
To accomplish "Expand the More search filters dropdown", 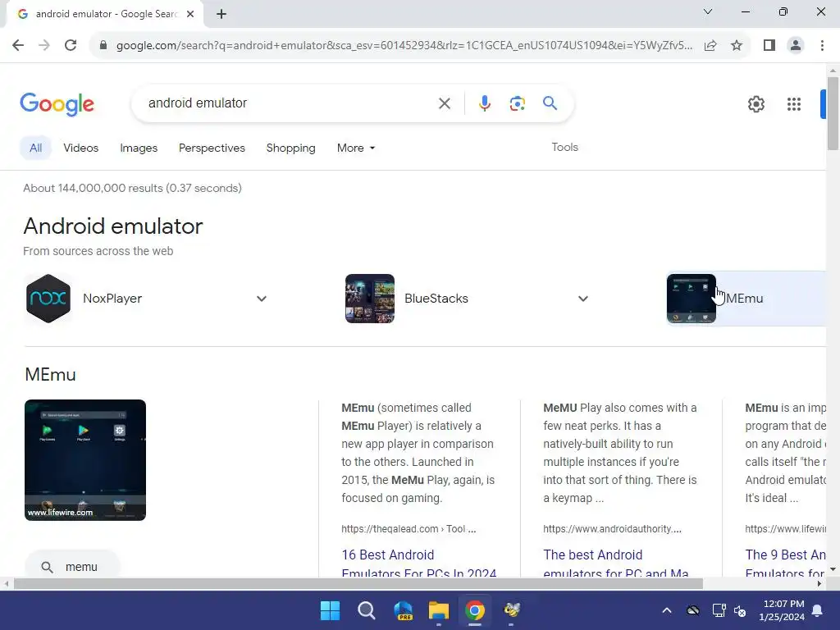I will (x=356, y=148).
